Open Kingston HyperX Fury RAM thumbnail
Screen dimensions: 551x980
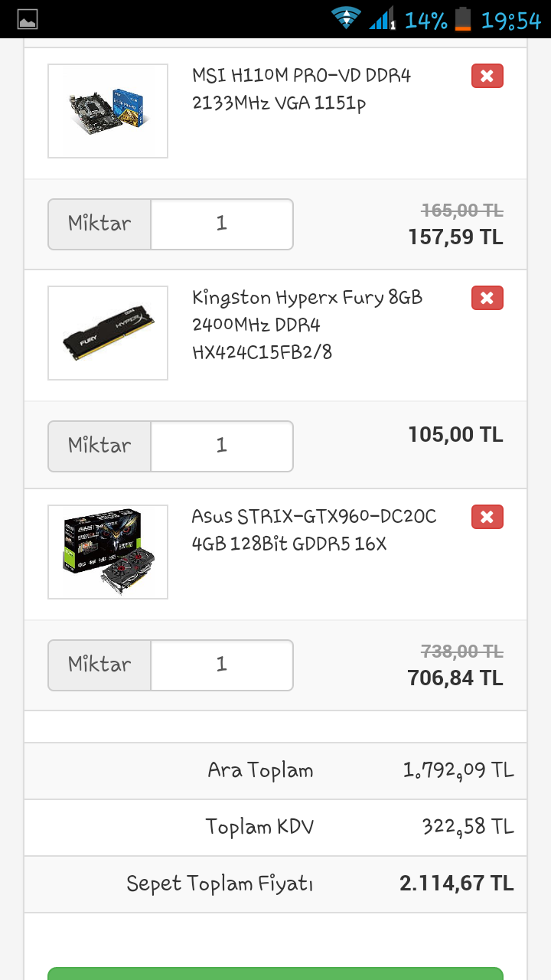(x=108, y=333)
